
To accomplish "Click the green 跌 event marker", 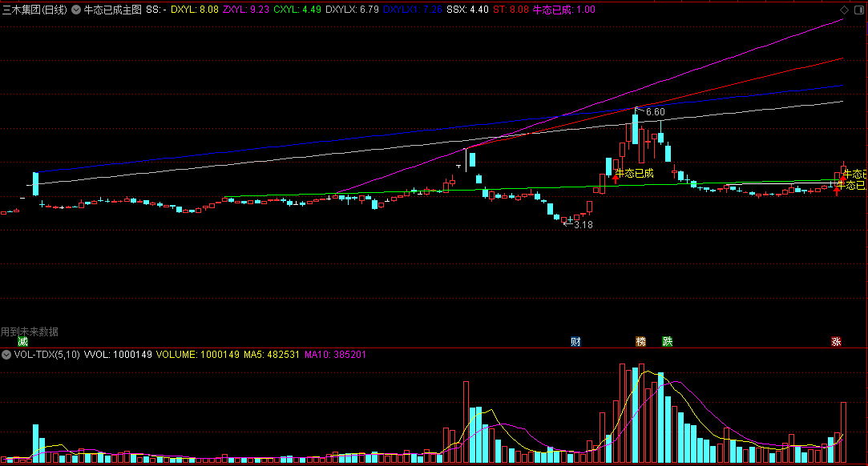I will [x=667, y=342].
